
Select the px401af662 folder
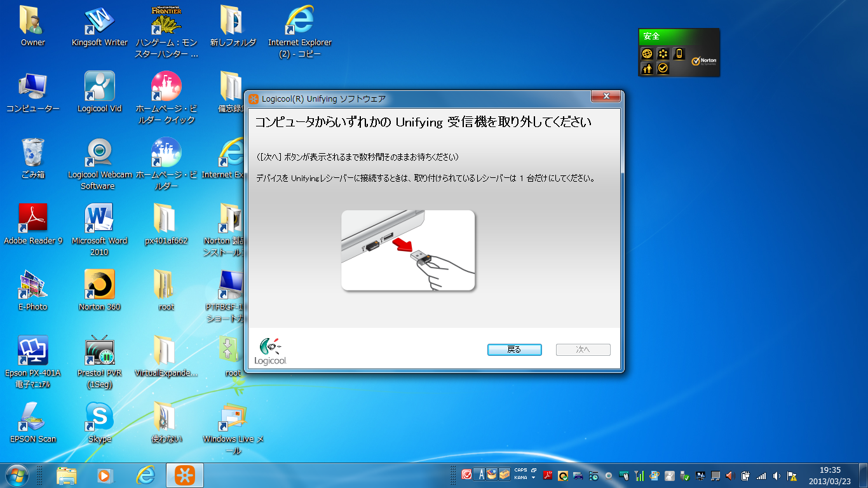166,225
